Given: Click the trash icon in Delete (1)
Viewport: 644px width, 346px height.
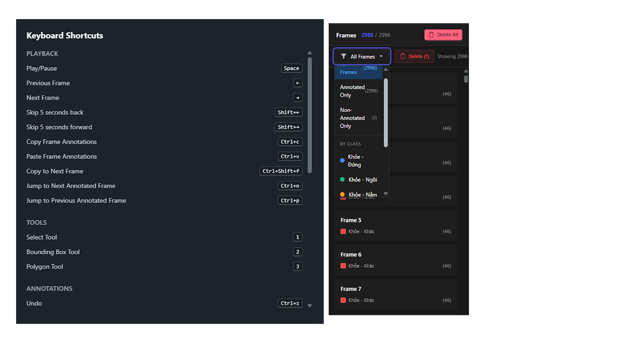Looking at the screenshot, I should (x=403, y=56).
